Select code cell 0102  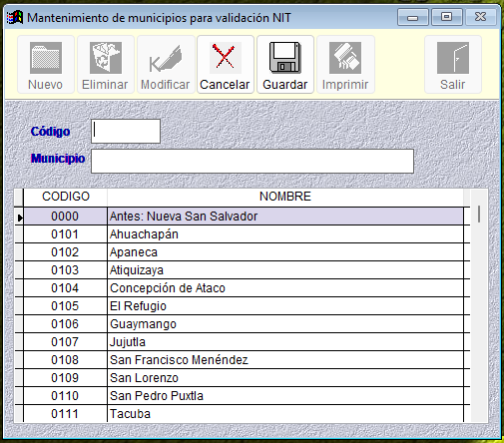[x=65, y=252]
